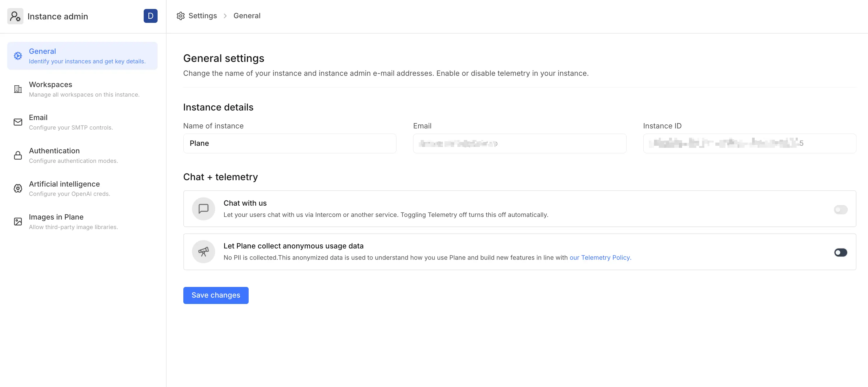
Task: Click the Settings breadcrumb link
Action: tap(202, 16)
